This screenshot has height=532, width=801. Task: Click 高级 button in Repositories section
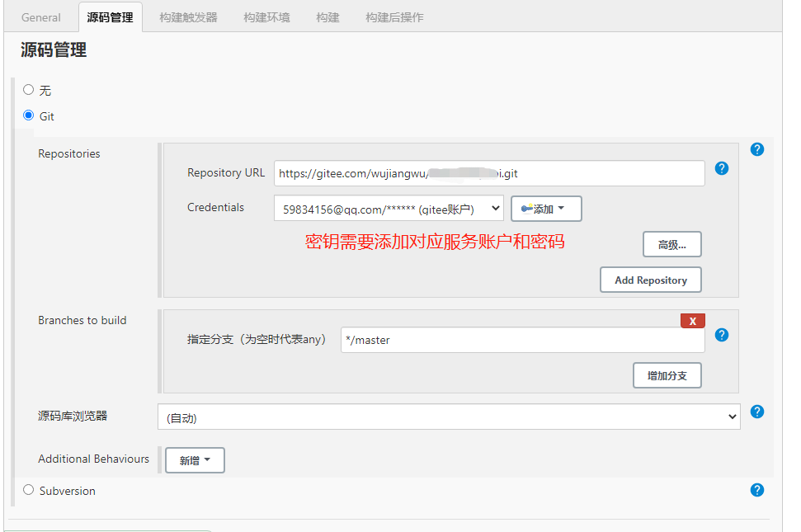click(671, 244)
